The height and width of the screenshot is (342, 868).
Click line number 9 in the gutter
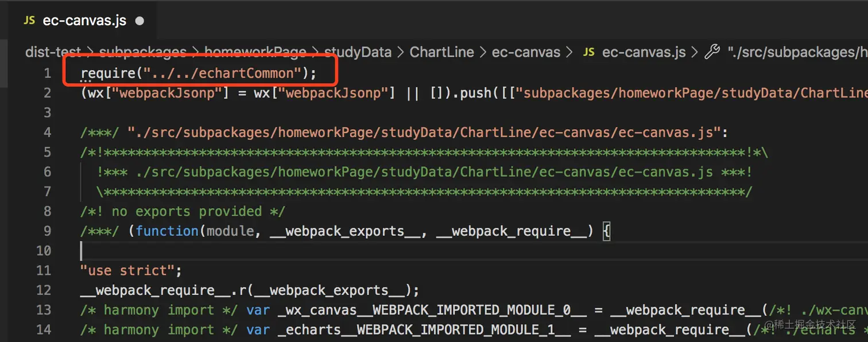coord(48,231)
